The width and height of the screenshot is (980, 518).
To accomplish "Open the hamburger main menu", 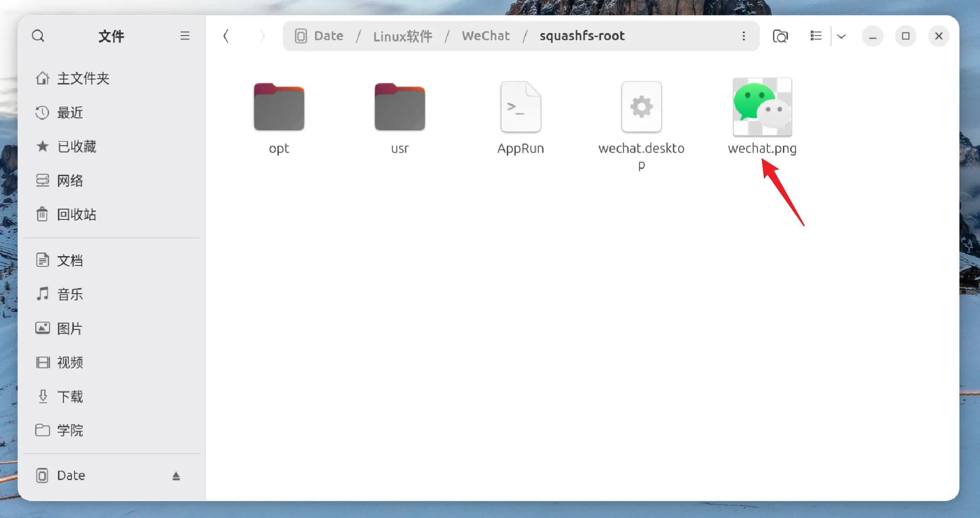I will (185, 36).
